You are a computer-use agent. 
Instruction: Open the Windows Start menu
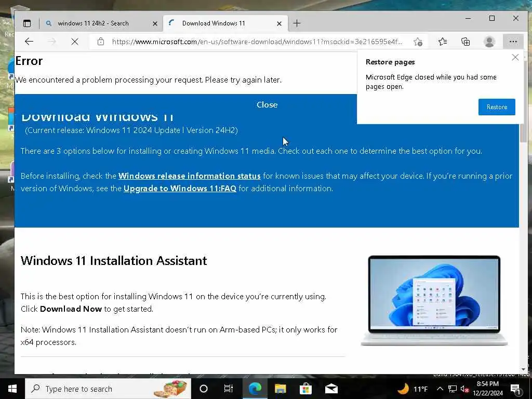tap(12, 389)
